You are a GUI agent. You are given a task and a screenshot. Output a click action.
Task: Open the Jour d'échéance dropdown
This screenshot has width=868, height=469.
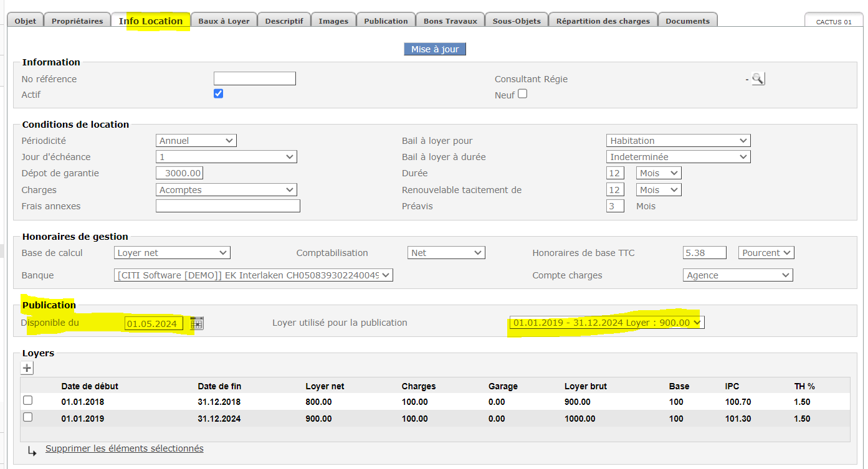coord(226,157)
